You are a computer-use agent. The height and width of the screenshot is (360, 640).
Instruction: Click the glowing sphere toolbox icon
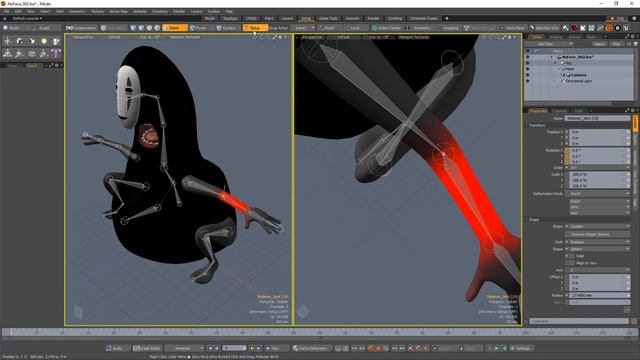pos(44,41)
